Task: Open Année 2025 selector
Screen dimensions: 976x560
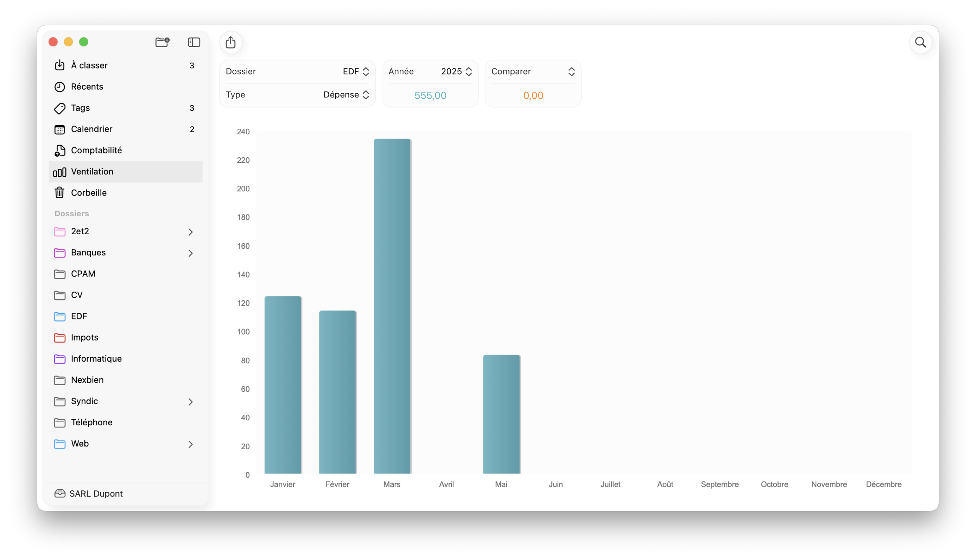Action: (456, 71)
